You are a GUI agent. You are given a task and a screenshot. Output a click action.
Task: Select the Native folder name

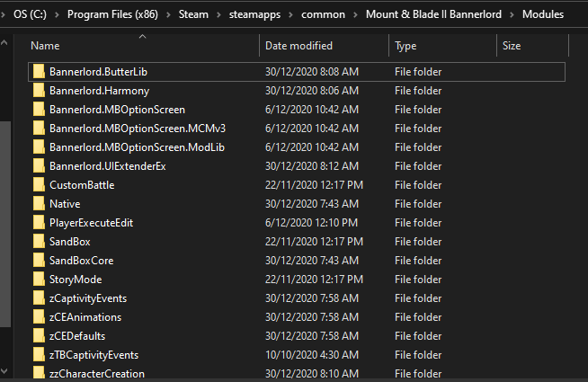tap(65, 204)
